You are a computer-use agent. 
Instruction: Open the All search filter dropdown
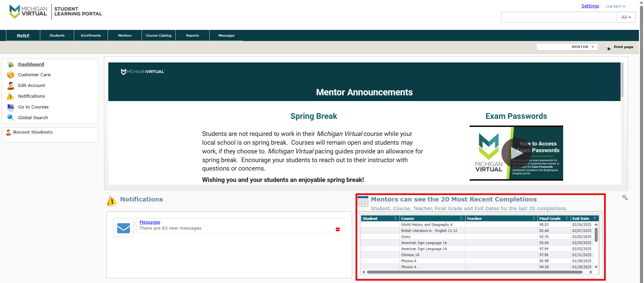coord(626,17)
